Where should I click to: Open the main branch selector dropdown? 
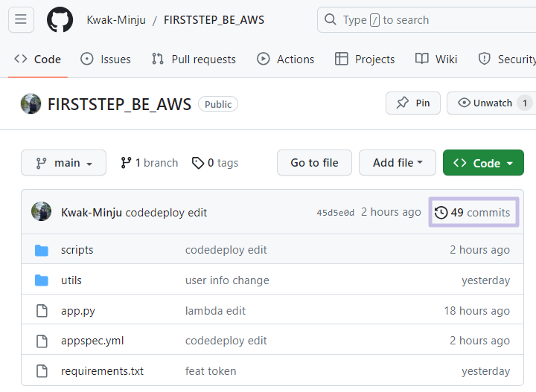(63, 163)
